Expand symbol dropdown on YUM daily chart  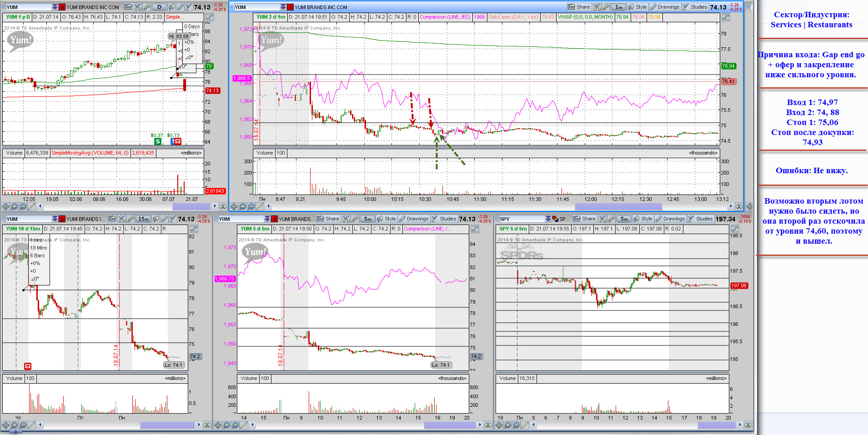tap(55, 7)
